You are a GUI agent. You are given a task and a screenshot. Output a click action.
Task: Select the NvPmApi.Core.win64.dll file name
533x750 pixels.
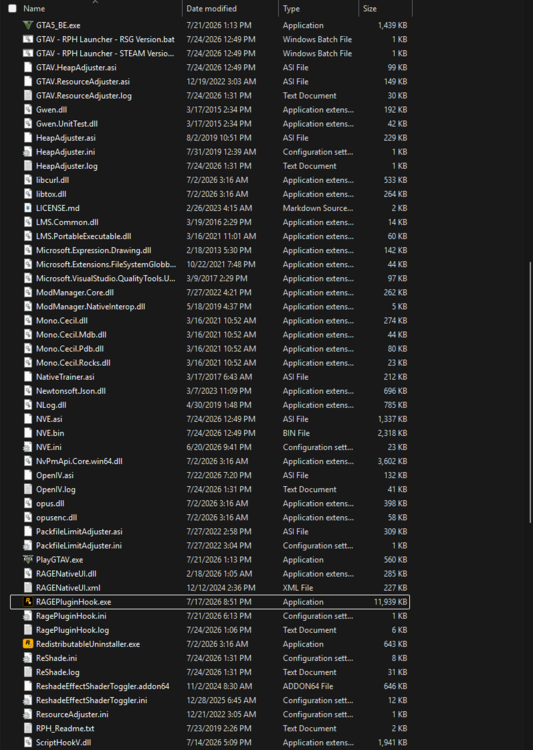(79, 461)
